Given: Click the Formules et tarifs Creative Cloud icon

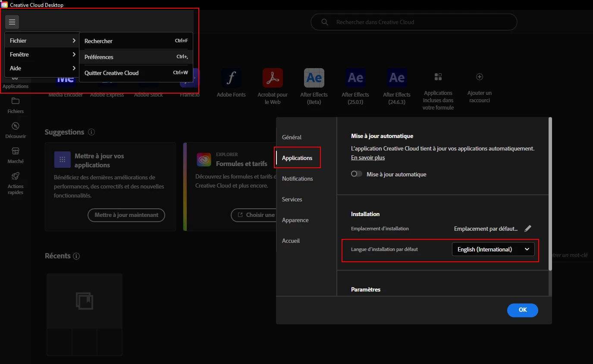Looking at the screenshot, I should point(204,160).
